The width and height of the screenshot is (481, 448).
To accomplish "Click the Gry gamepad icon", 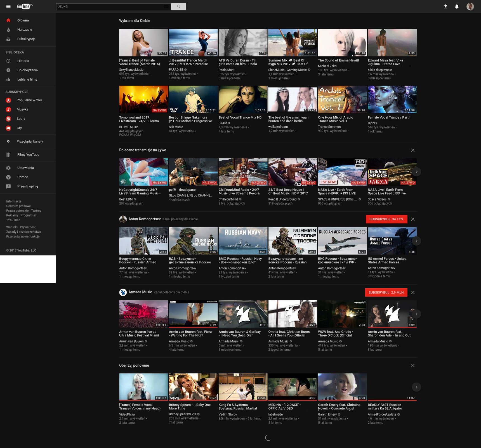I will point(8,128).
